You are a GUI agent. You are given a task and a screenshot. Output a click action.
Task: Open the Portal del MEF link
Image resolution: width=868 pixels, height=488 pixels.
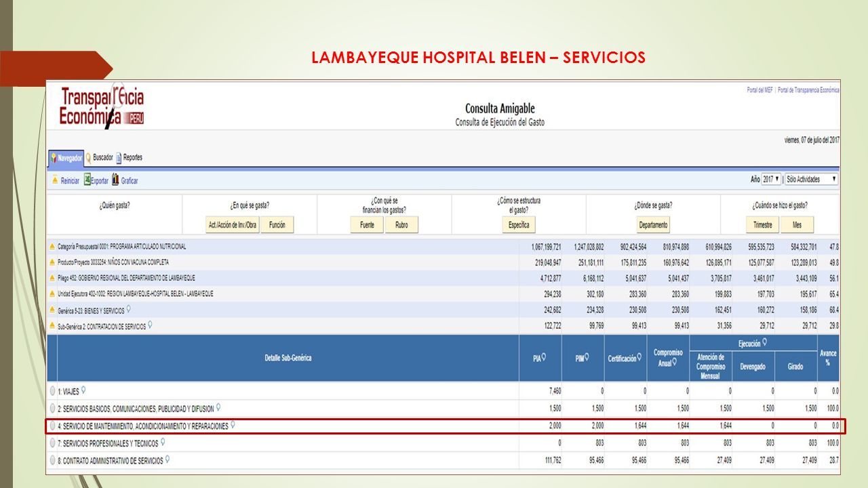[x=760, y=90]
